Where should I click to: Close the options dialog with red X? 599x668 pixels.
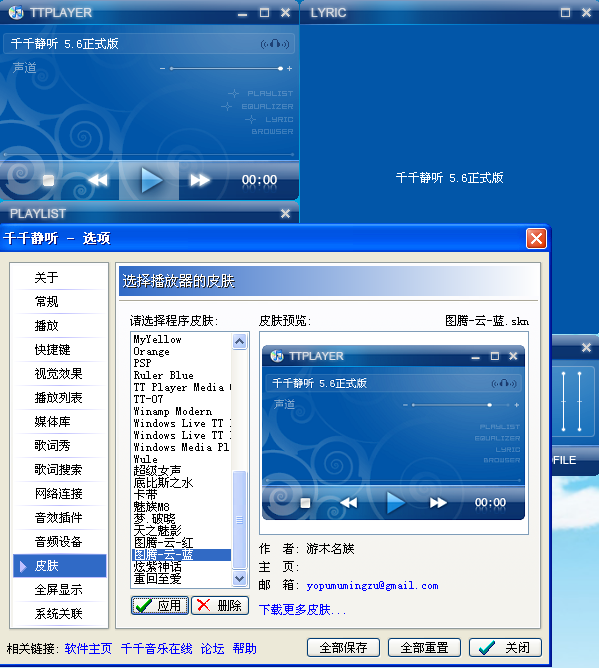[x=536, y=238]
